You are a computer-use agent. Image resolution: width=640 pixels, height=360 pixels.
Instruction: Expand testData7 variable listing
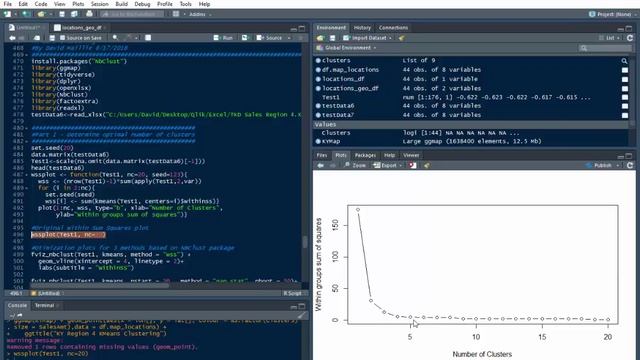click(318, 115)
